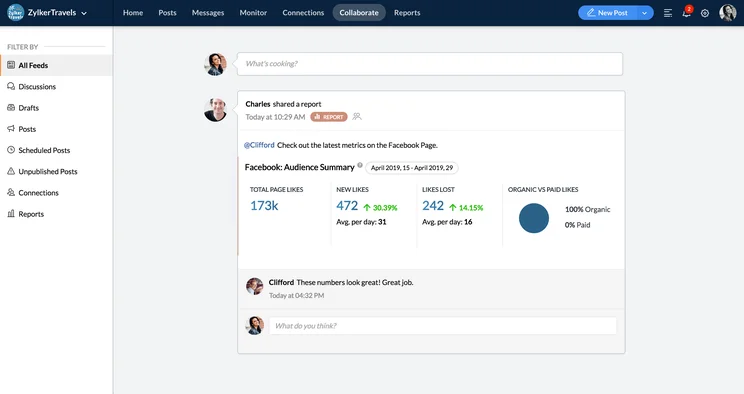This screenshot has height=394, width=744.
Task: Expand the ZylkerTravels brand dropdown arrow
Action: click(x=84, y=13)
